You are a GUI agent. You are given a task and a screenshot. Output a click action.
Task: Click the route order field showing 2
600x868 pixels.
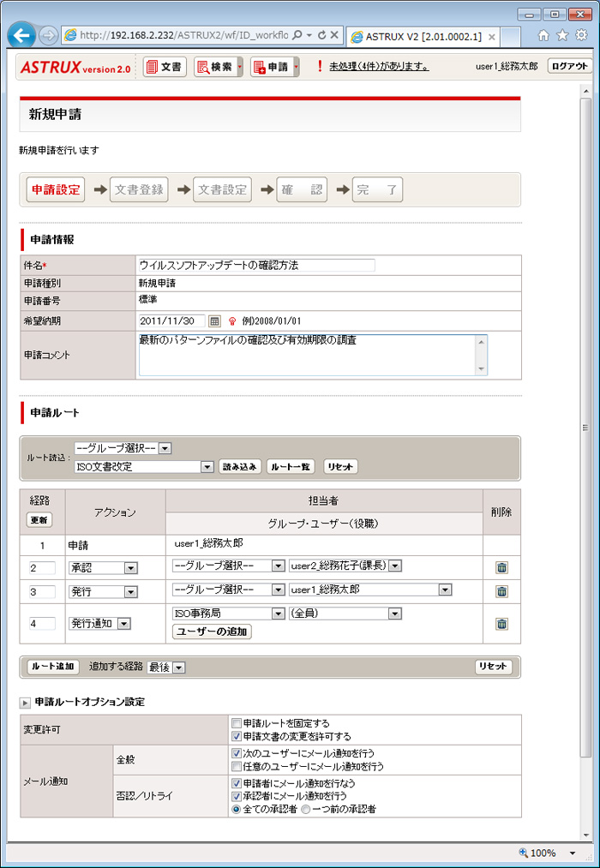tap(42, 568)
